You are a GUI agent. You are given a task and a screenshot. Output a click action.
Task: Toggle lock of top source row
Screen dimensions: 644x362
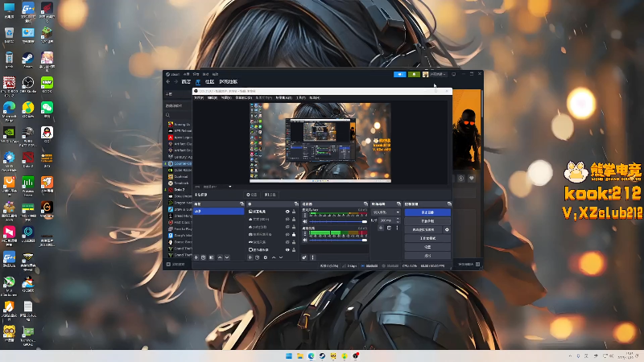pos(294,212)
